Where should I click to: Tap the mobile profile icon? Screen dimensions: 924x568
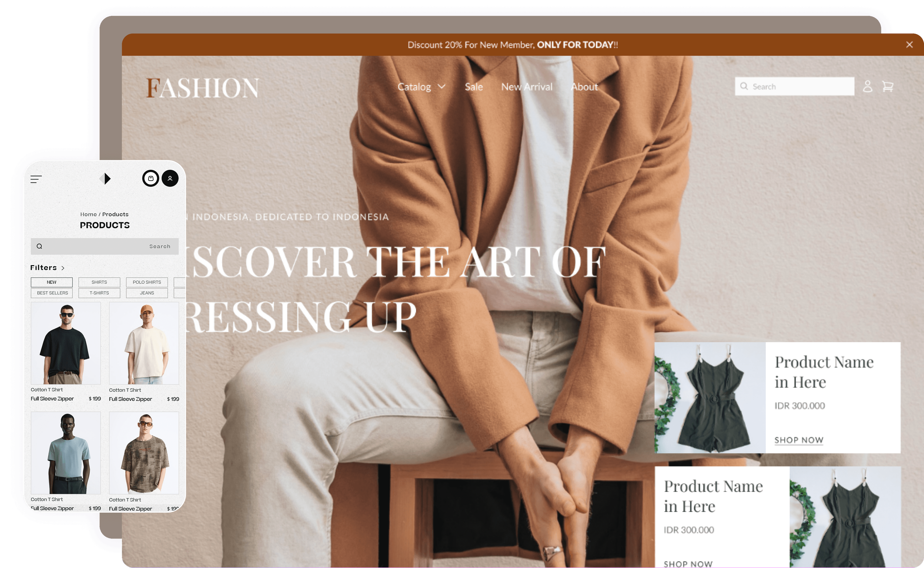point(170,179)
